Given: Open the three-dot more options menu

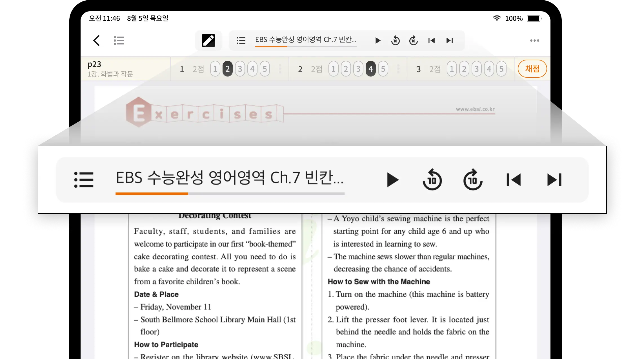Looking at the screenshot, I should 534,41.
